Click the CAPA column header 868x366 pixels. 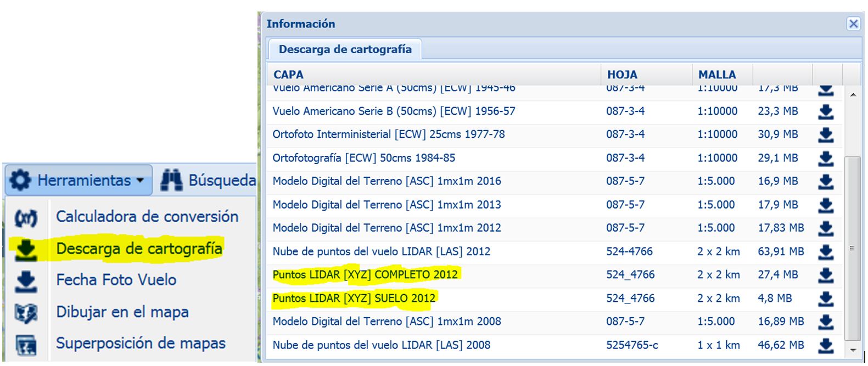tap(288, 75)
